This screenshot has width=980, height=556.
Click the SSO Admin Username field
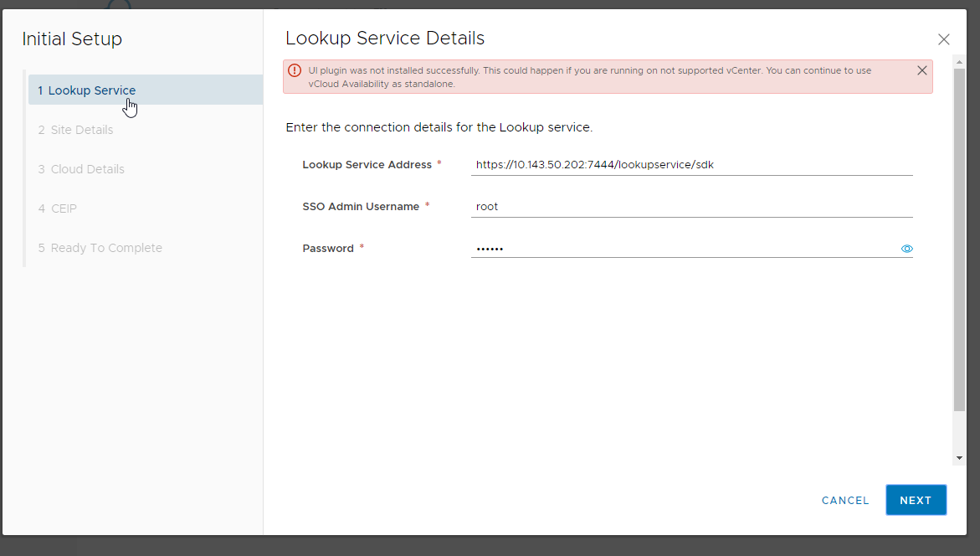pos(691,207)
